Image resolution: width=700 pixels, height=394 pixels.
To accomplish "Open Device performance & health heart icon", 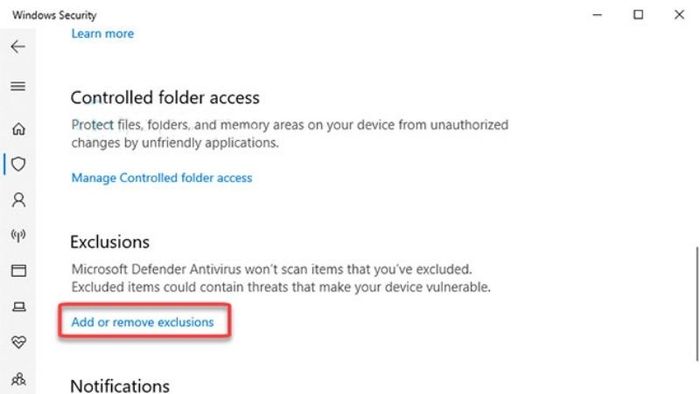I will [18, 342].
